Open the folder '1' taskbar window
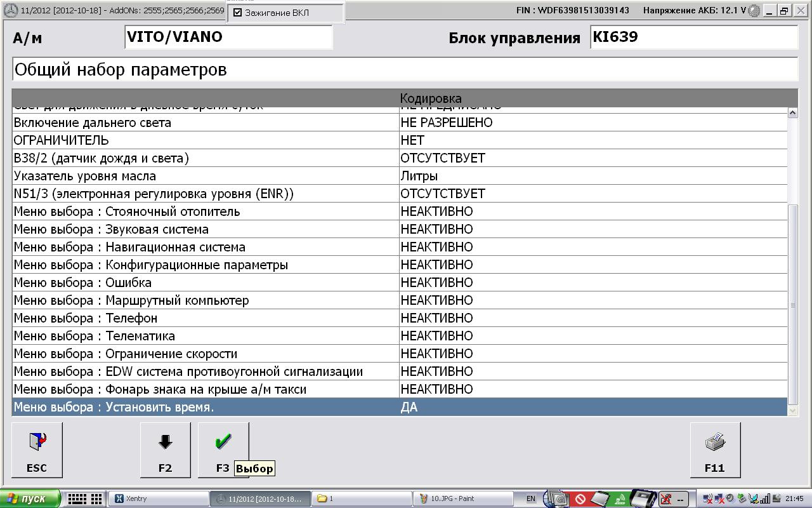The image size is (812, 508). 363,498
